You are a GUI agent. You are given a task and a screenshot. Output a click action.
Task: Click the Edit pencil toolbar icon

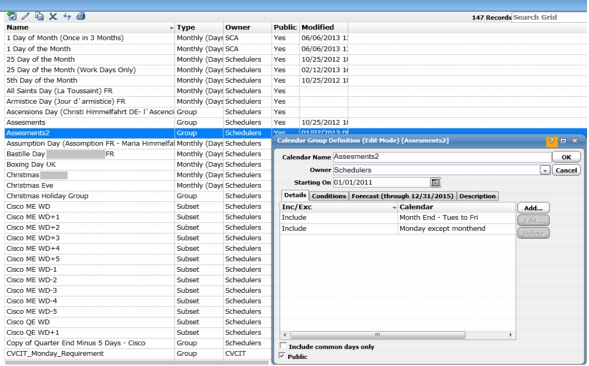(x=25, y=16)
